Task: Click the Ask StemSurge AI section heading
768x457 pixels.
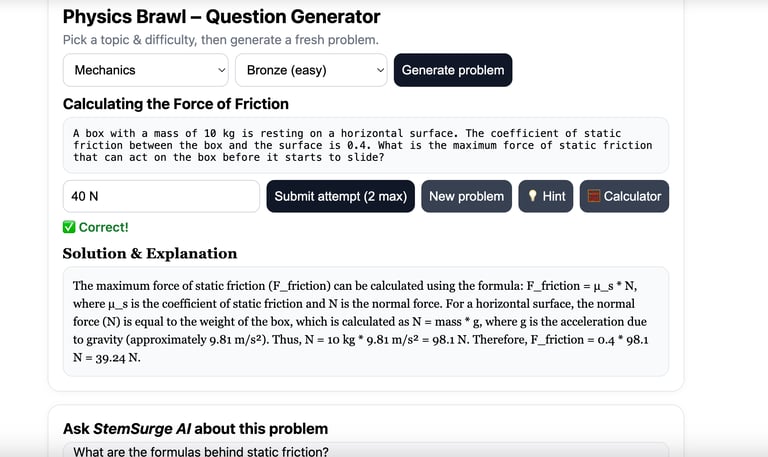Action: [195, 429]
